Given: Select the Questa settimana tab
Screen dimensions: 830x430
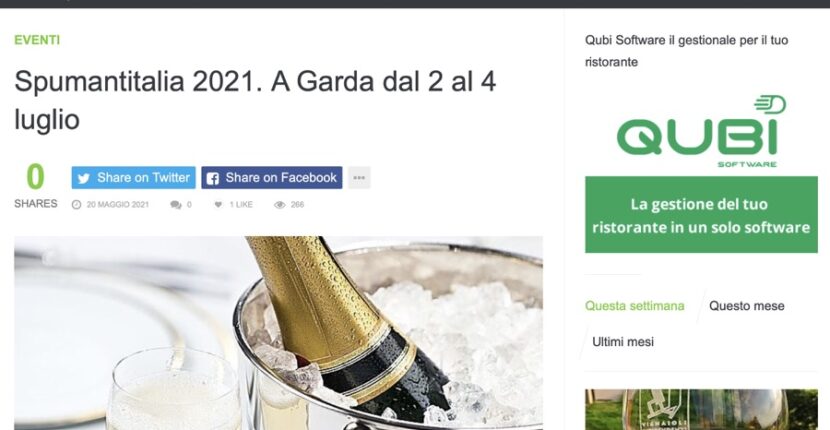Looking at the screenshot, I should point(635,306).
